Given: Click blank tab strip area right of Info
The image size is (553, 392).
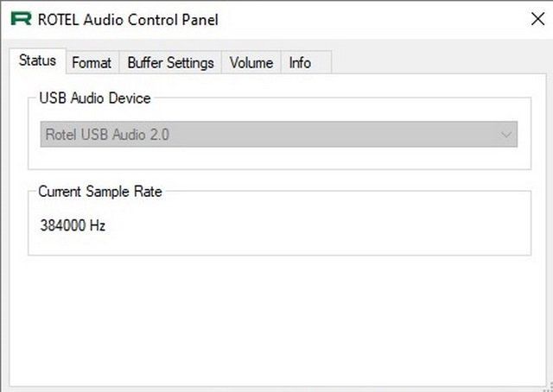Looking at the screenshot, I should tap(437, 62).
